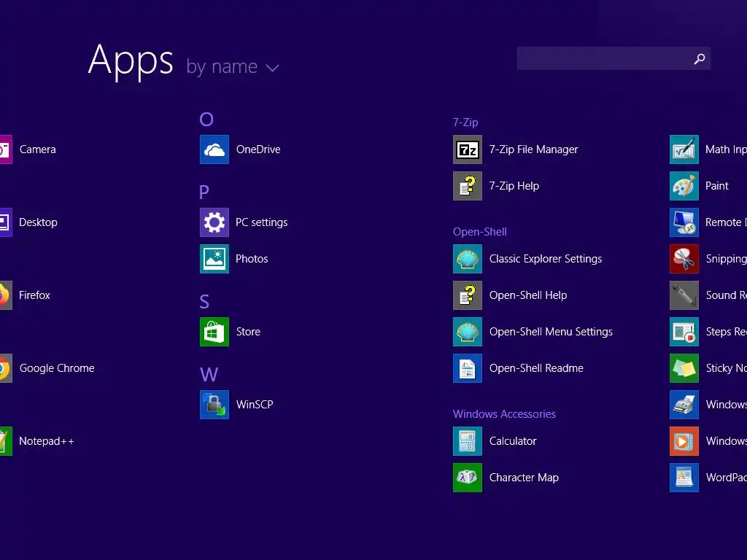Click the 'Open-Shell Help' label
The height and width of the screenshot is (560, 747).
(528, 295)
